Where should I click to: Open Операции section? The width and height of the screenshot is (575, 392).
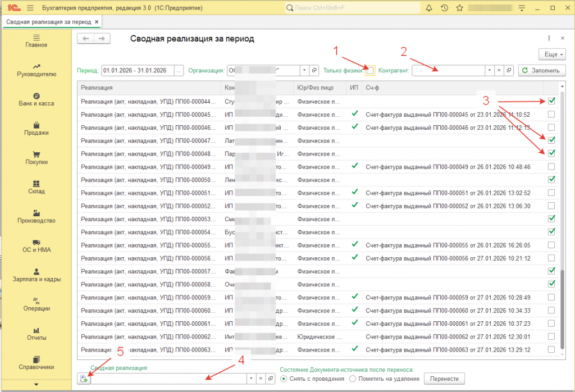[x=36, y=304]
